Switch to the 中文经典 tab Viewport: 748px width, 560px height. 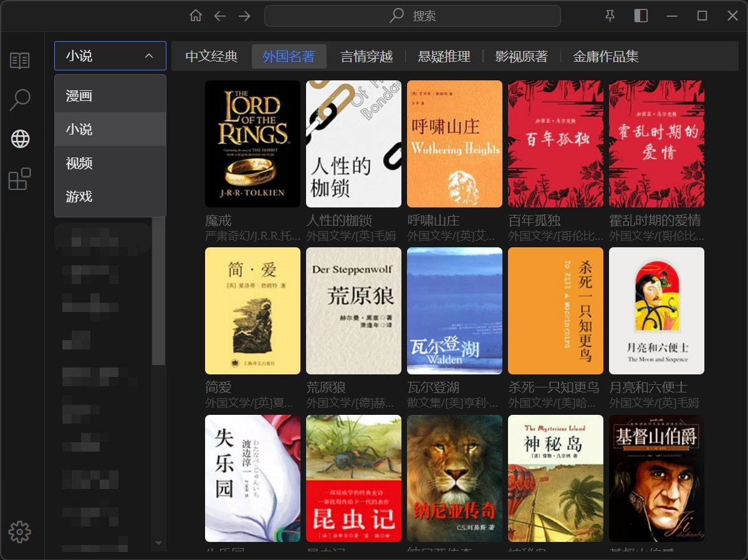(x=212, y=57)
